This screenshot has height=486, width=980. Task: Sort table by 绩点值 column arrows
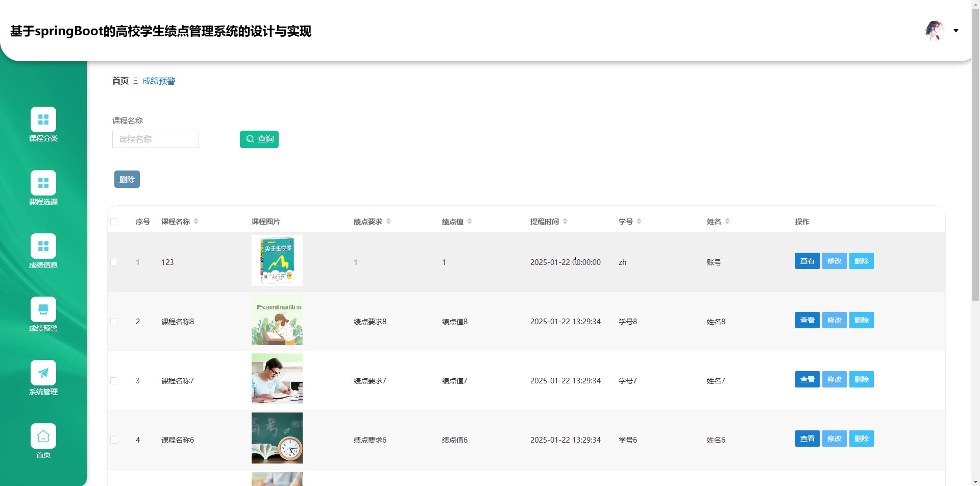pyautogui.click(x=470, y=222)
